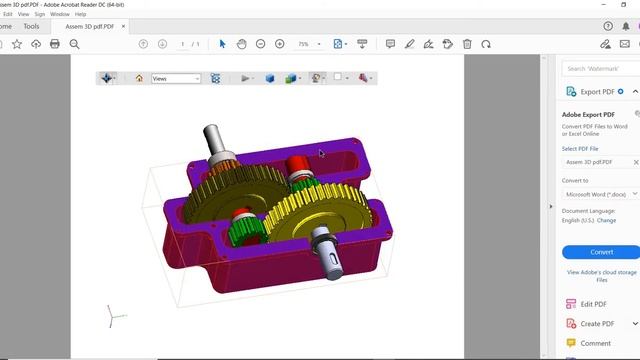The height and width of the screenshot is (360, 640).
Task: Expand the Create PDF options chevron
Action: (635, 324)
